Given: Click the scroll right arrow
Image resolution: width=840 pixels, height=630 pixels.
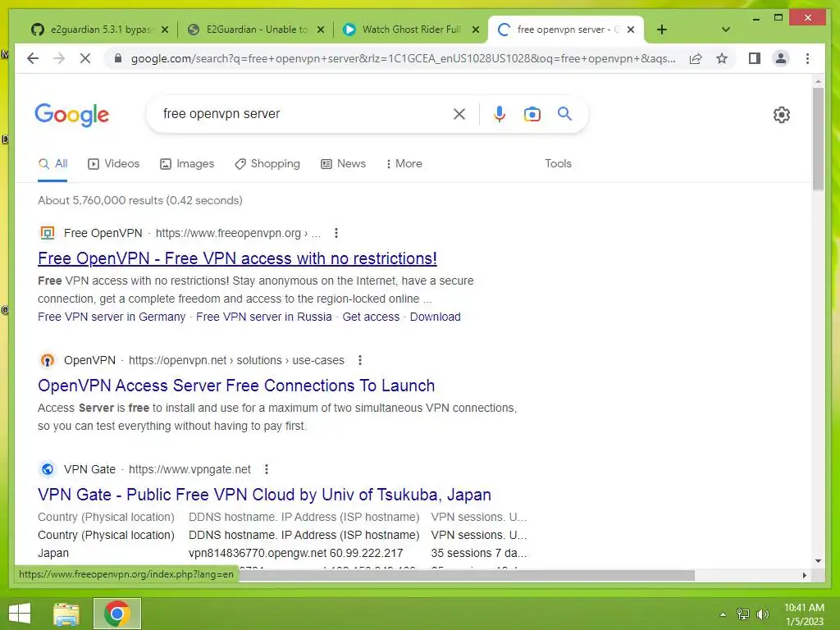Looking at the screenshot, I should click(x=804, y=575).
